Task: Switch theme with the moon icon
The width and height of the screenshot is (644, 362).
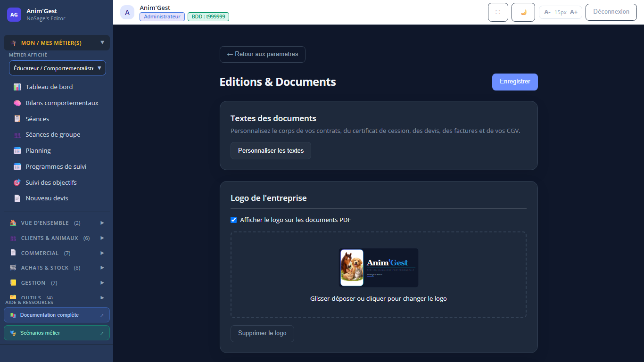Action: click(x=523, y=12)
